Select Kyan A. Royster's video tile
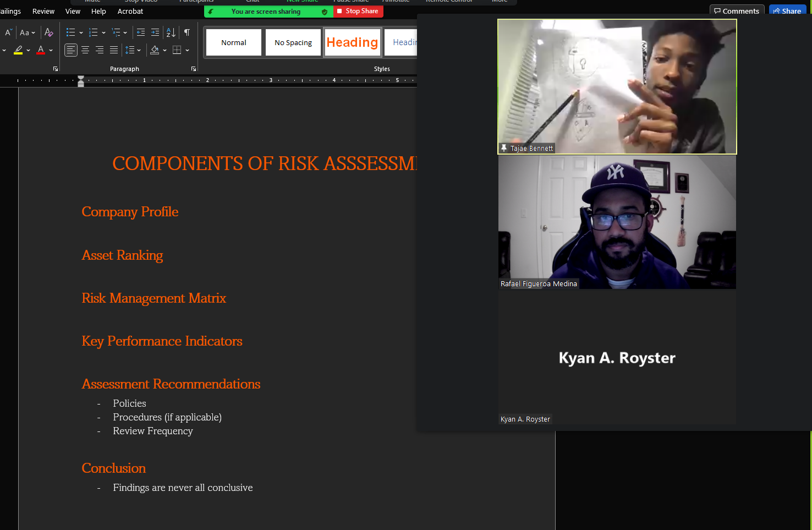Viewport: 812px width, 530px height. (617, 357)
